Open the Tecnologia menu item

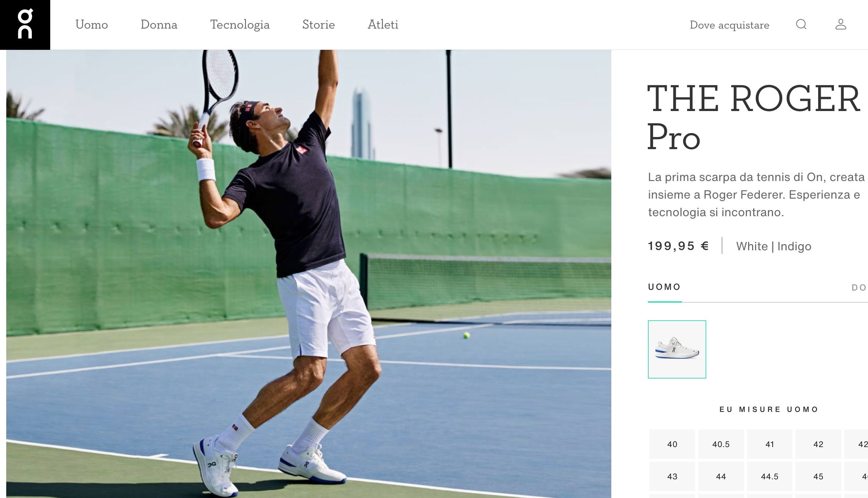point(240,25)
